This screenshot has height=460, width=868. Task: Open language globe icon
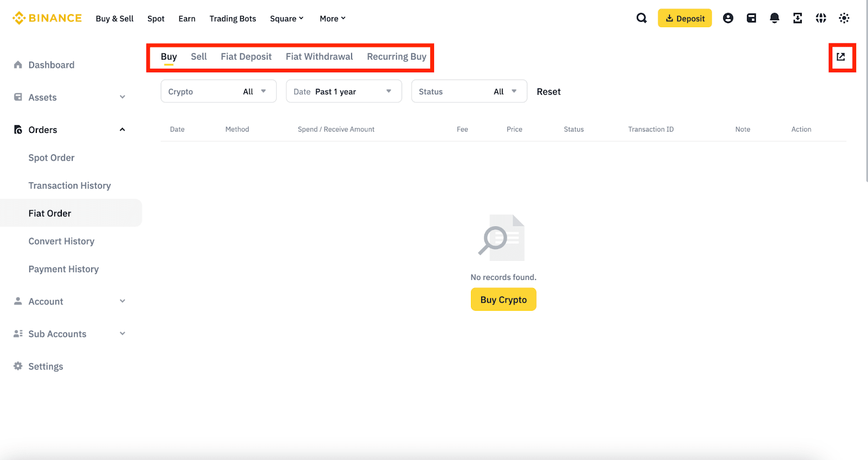(821, 18)
